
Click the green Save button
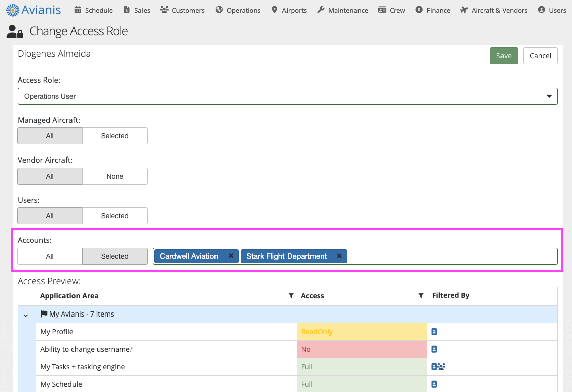pos(504,56)
